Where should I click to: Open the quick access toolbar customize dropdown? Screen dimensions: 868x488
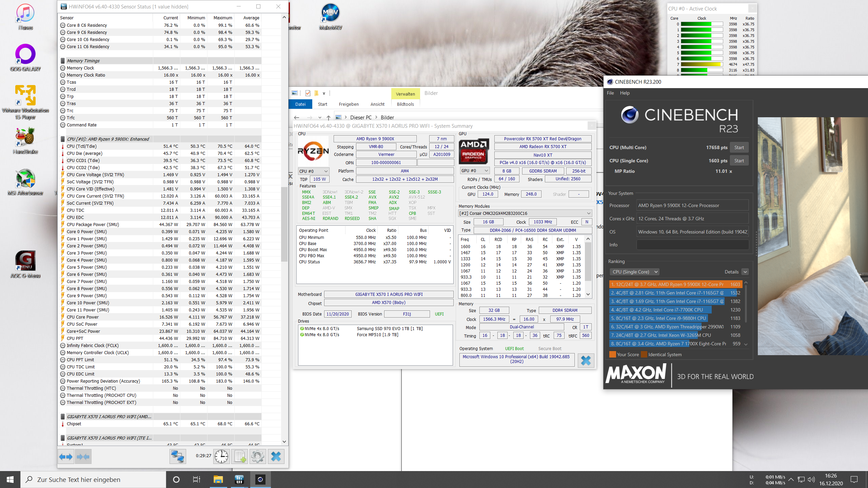(x=324, y=93)
